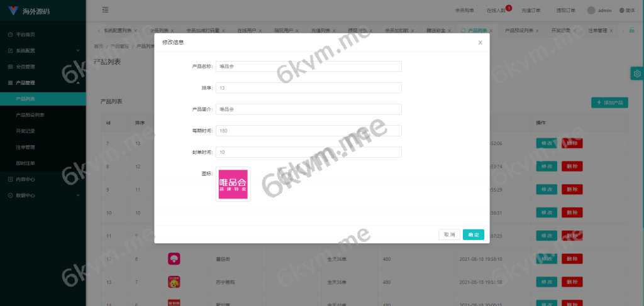Screen dimensions: 644x306
Task: Switch to the 开奖记录 tab
Action: [560, 30]
